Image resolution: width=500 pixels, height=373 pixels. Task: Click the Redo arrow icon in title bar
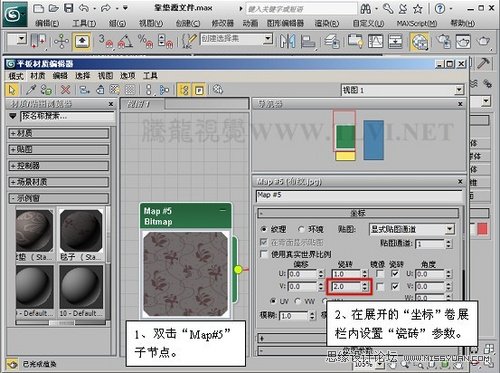point(106,8)
